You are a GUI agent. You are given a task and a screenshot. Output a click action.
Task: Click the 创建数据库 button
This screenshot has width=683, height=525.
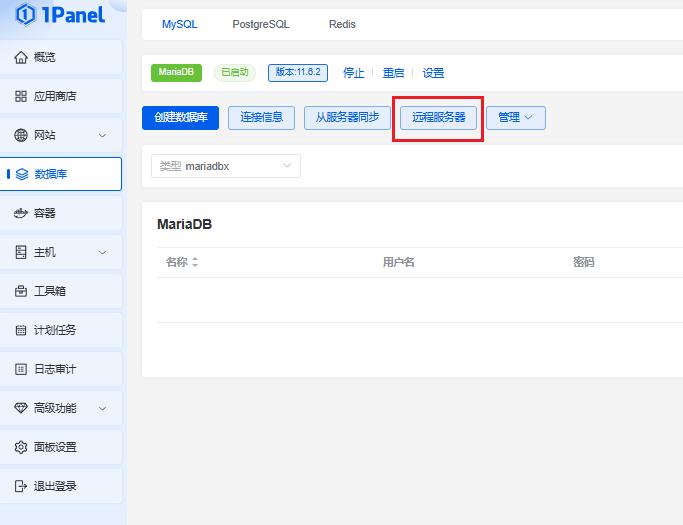point(180,118)
